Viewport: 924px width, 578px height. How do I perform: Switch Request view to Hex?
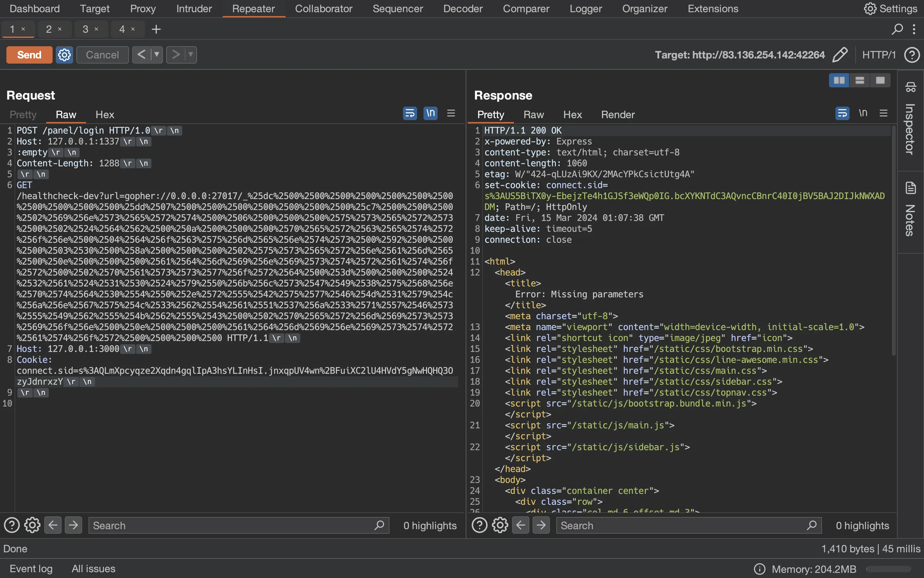(x=105, y=115)
